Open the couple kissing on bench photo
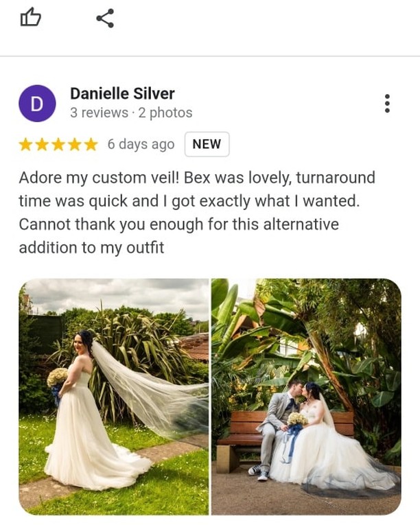 (x=306, y=397)
